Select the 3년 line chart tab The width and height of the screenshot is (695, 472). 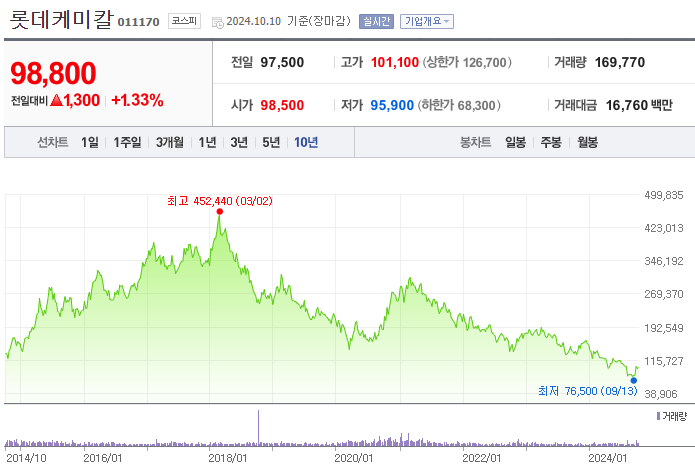tap(239, 142)
